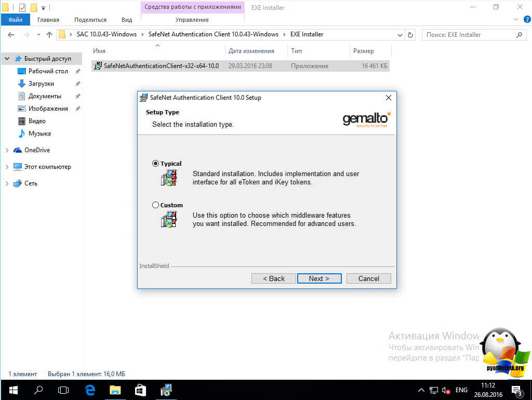Select SafeNet Authentication Client 10.0.43-Windows in path
This screenshot has width=532, height=400.
tap(214, 34)
